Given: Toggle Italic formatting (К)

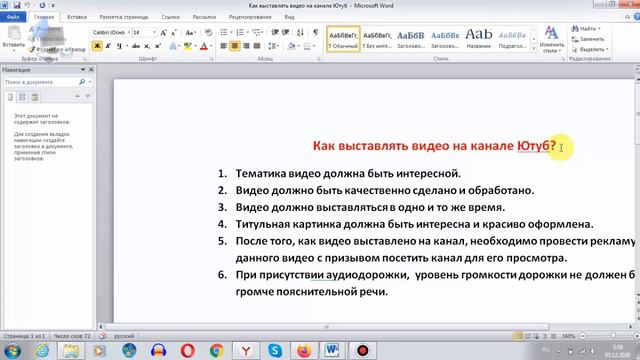Looking at the screenshot, I should point(108,46).
